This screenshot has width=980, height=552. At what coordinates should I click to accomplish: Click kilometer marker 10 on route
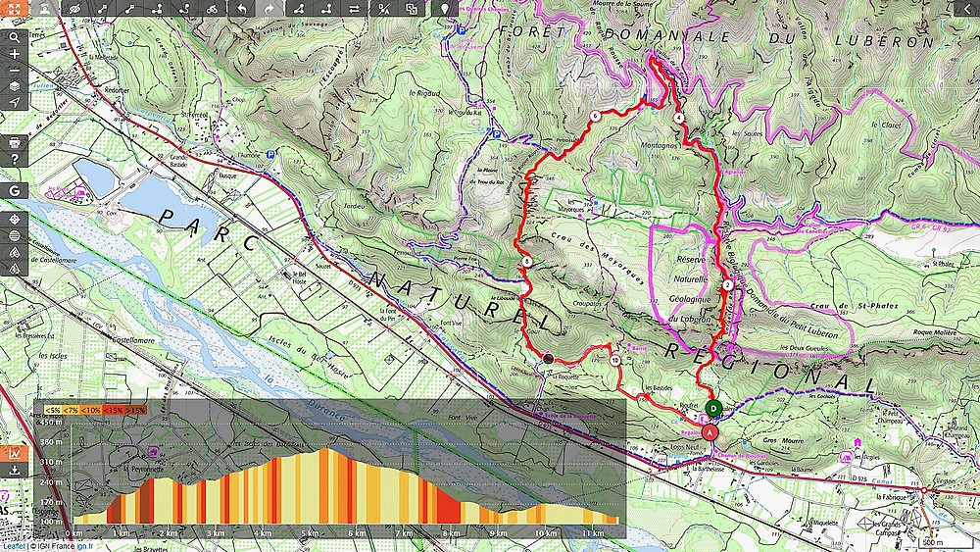point(615,361)
